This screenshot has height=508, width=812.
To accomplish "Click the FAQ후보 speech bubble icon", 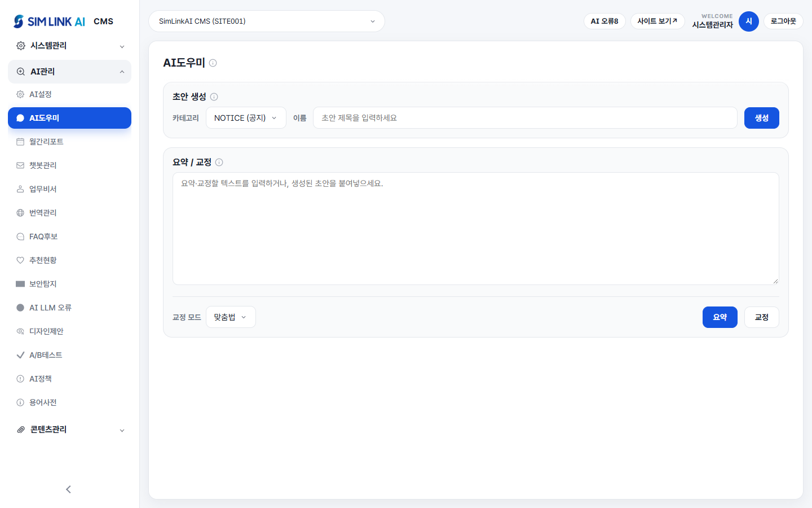I will click(x=20, y=237).
